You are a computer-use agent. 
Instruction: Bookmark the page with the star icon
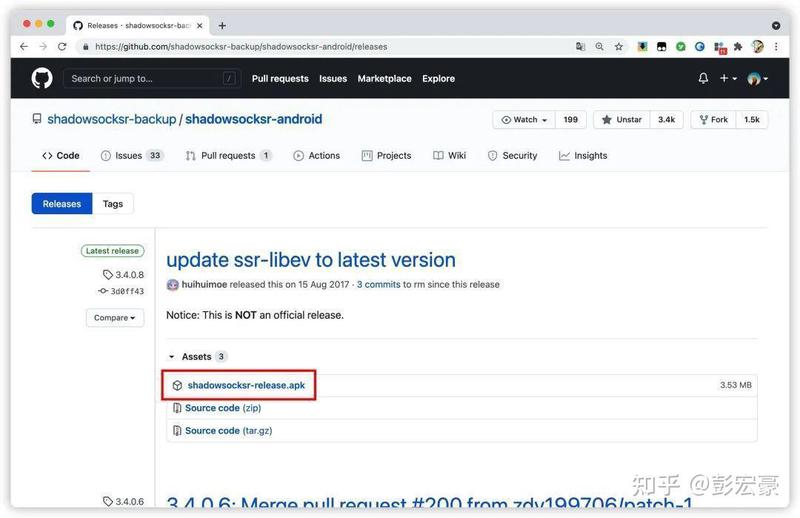[x=619, y=46]
